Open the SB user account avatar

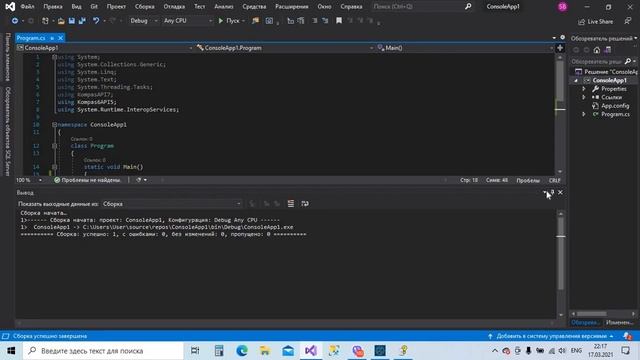point(562,7)
